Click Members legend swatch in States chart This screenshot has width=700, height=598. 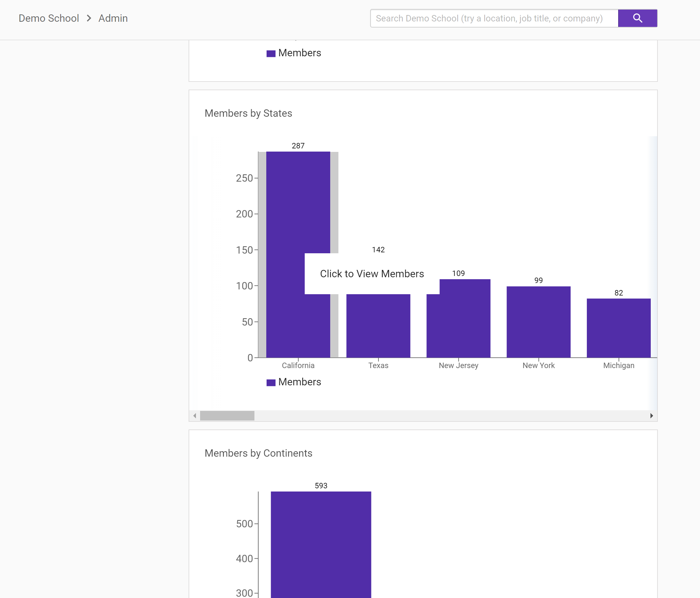click(x=271, y=382)
